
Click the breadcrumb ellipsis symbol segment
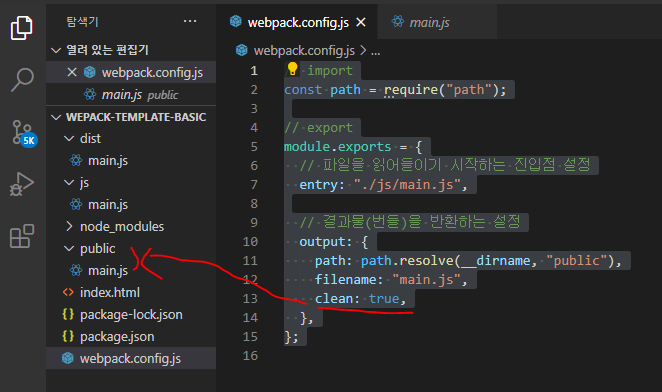(375, 52)
